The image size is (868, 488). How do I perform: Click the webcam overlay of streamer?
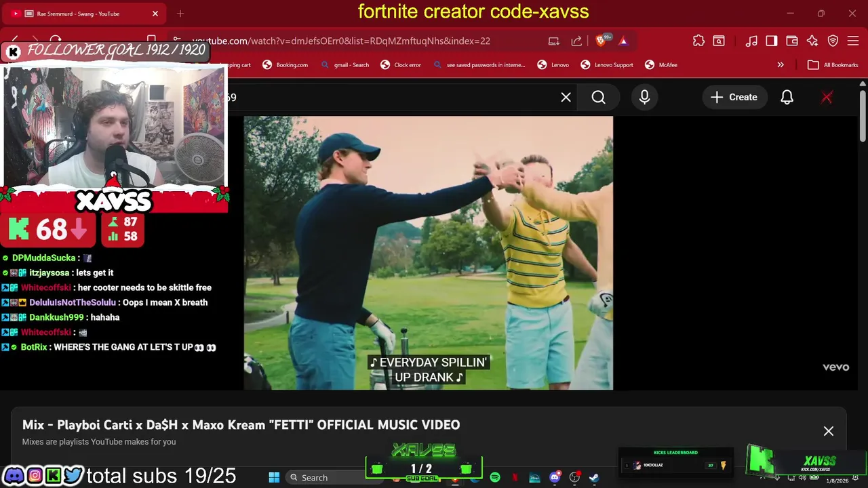pos(113,125)
